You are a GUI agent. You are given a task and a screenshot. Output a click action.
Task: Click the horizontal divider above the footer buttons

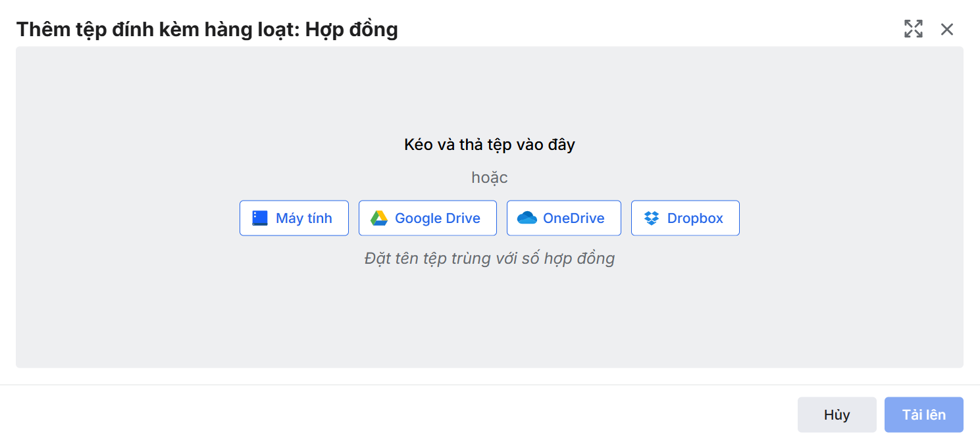pos(490,385)
